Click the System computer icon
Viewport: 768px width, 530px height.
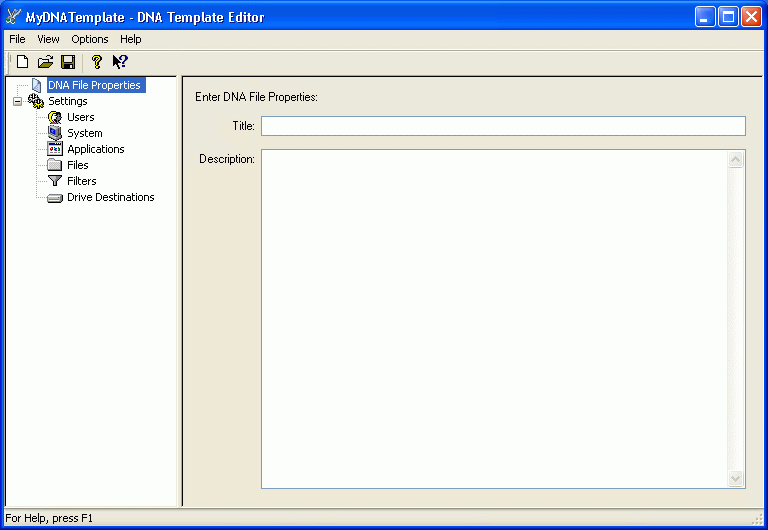tap(55, 133)
